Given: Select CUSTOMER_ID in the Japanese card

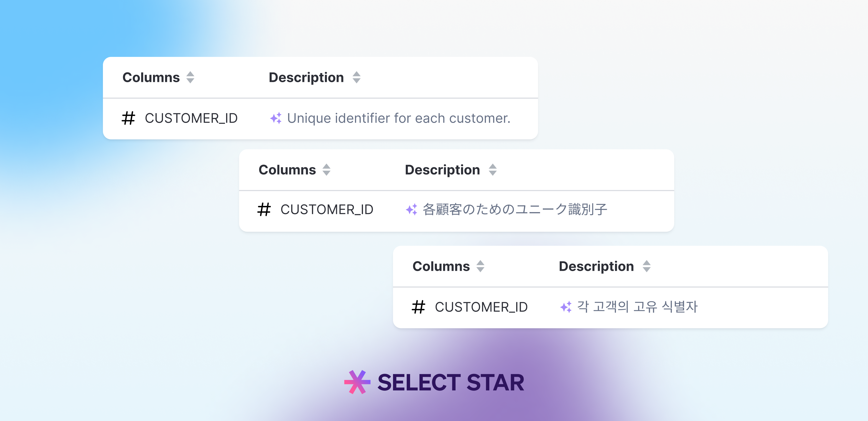Looking at the screenshot, I should [327, 210].
